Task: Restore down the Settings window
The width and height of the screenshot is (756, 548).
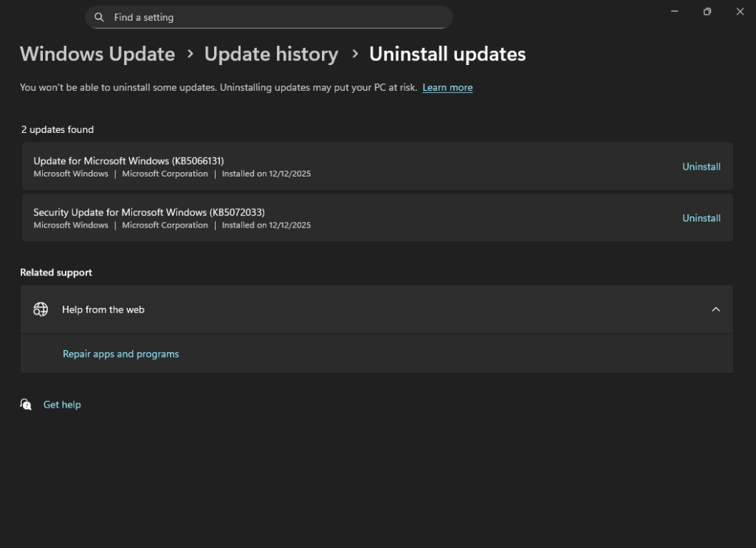Action: (x=707, y=12)
